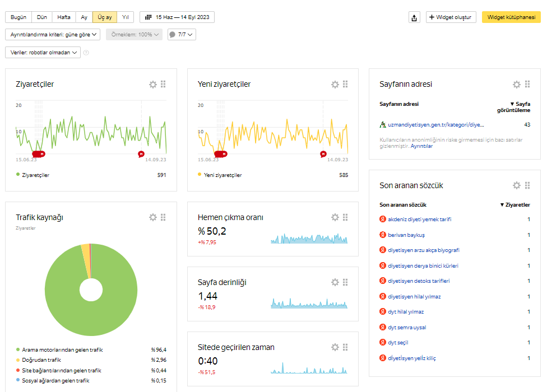The width and height of the screenshot is (547, 392).
Task: Open gear icon of Hemen çıkma oranı
Action: pyautogui.click(x=335, y=217)
